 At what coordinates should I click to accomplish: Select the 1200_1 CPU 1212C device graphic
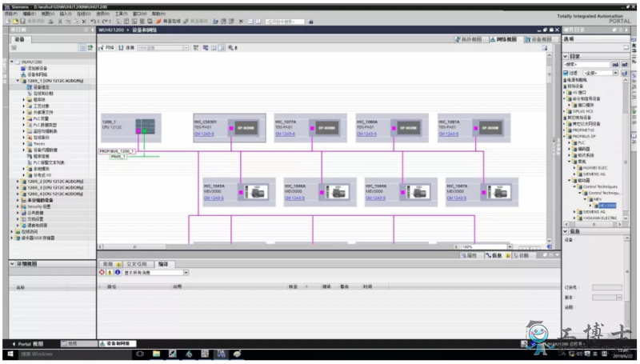point(146,126)
